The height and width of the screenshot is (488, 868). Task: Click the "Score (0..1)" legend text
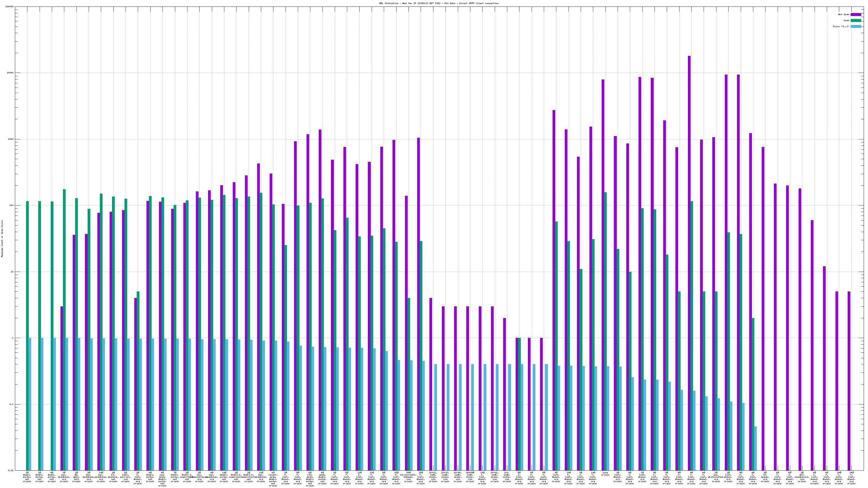tap(841, 26)
